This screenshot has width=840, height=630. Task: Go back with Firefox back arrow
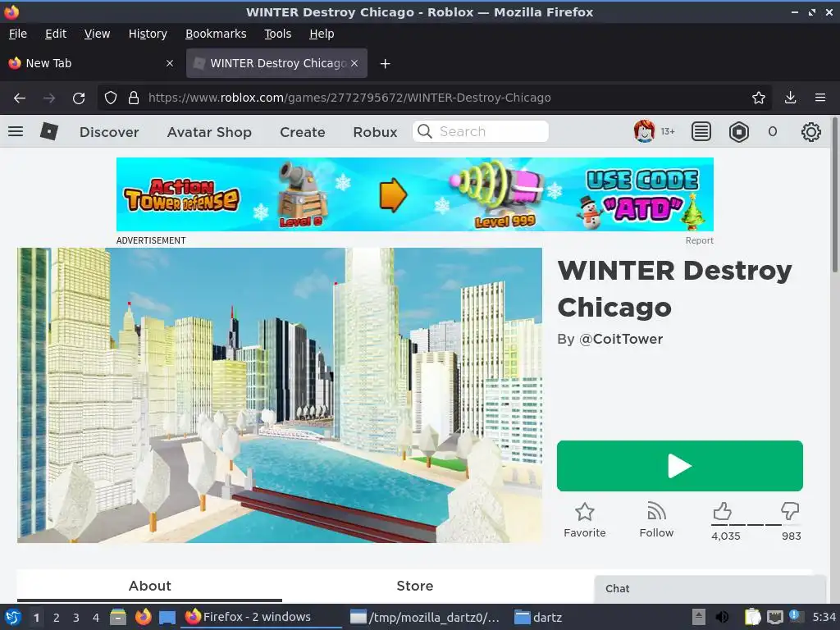(x=20, y=98)
